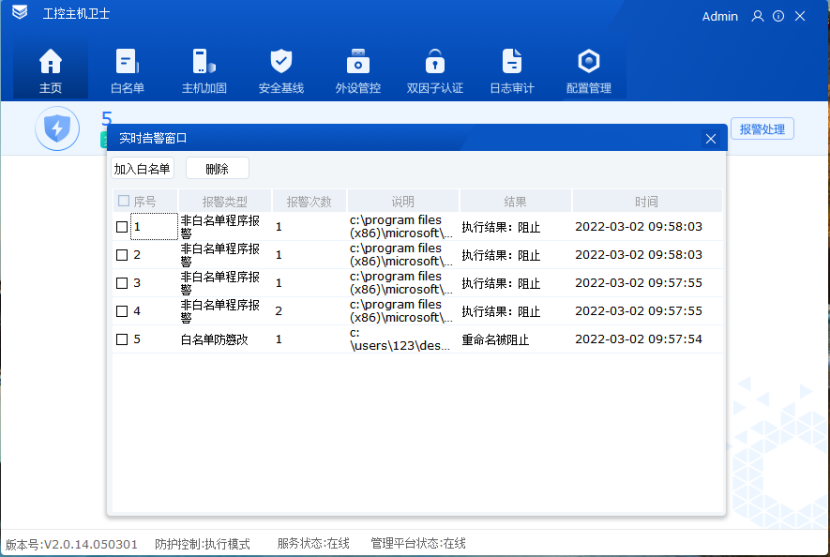
Task: Open the 配置管理 configuration management module
Action: point(589,71)
